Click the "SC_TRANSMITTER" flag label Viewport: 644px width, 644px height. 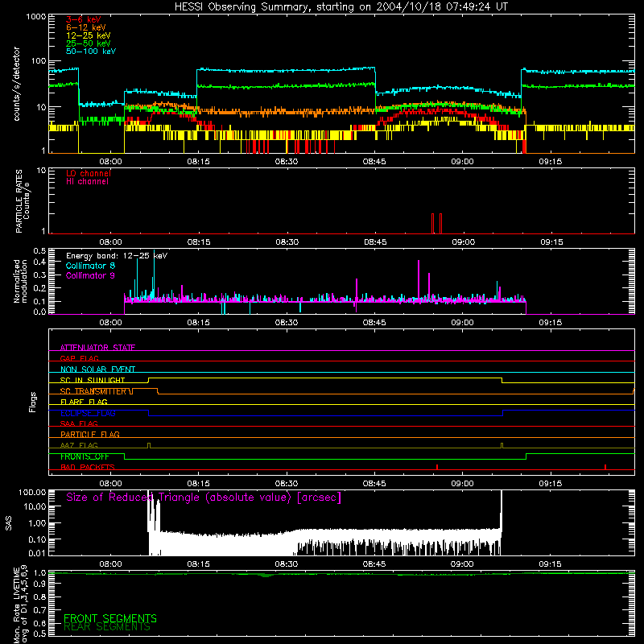click(x=93, y=391)
